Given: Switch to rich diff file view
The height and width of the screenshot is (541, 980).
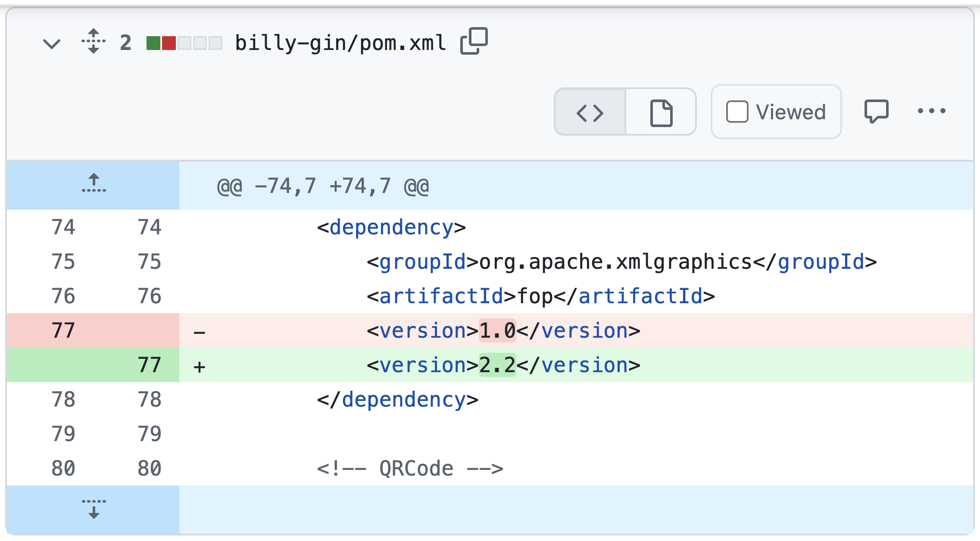Looking at the screenshot, I should [x=661, y=112].
